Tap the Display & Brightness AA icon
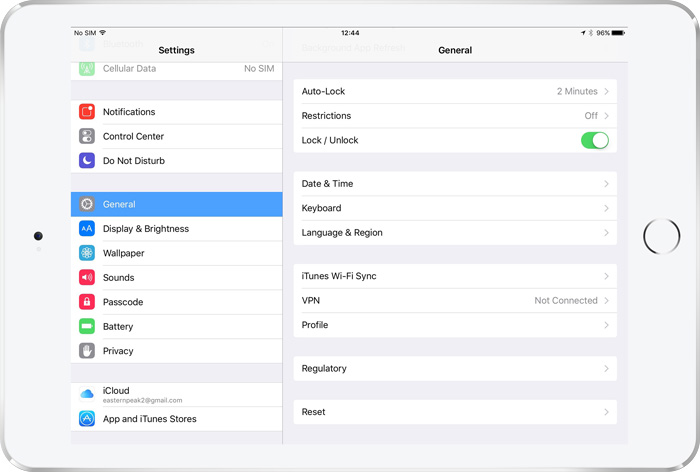 point(87,229)
